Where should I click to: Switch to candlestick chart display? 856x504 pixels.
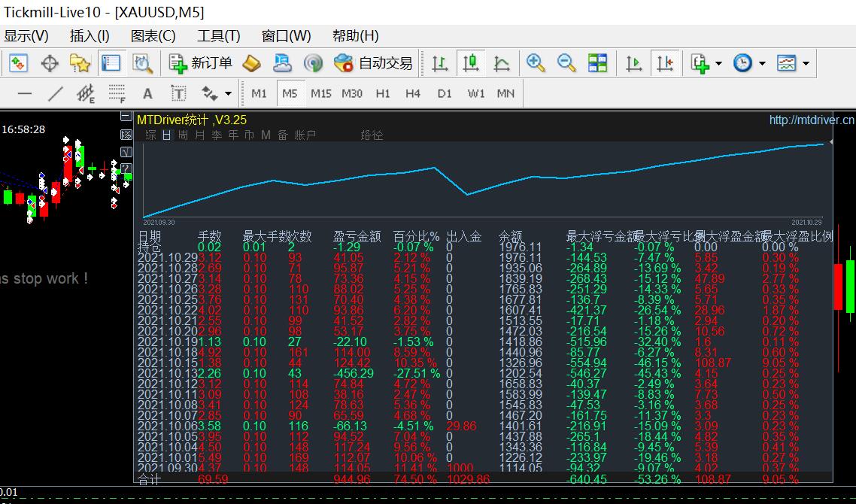pos(471,63)
